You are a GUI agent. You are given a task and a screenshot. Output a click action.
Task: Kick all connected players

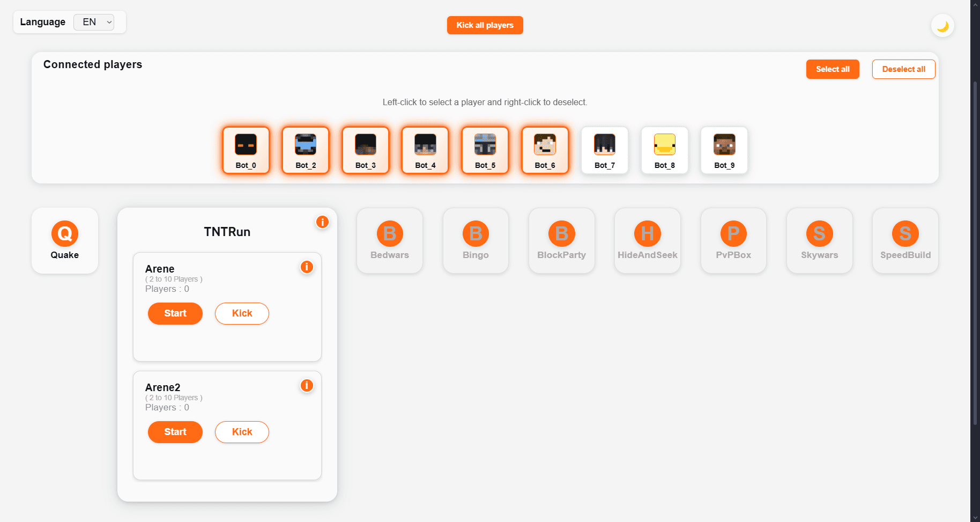[x=484, y=25]
